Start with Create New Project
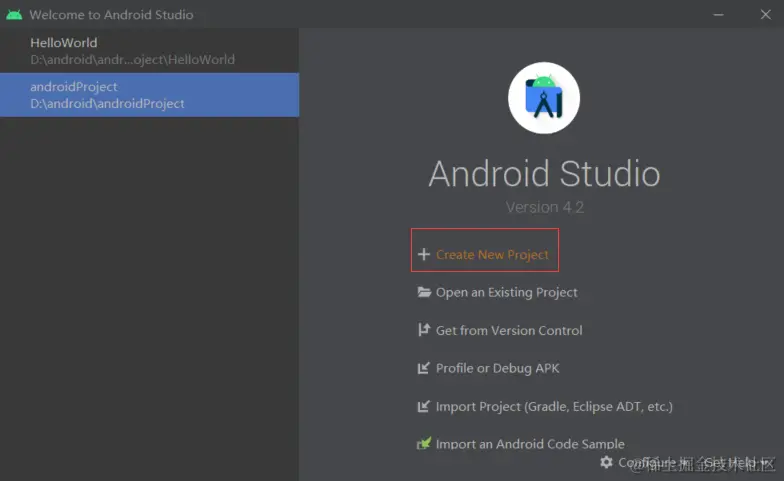 [492, 254]
